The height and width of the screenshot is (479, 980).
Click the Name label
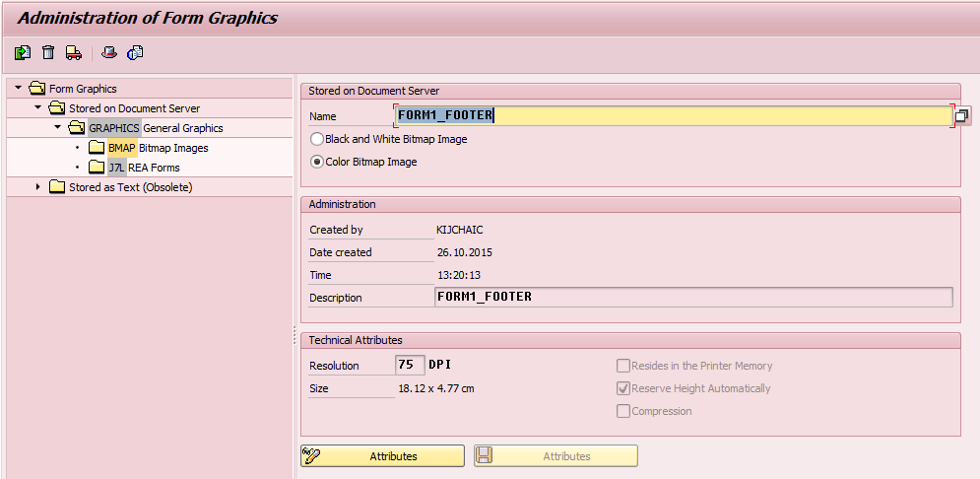point(322,116)
